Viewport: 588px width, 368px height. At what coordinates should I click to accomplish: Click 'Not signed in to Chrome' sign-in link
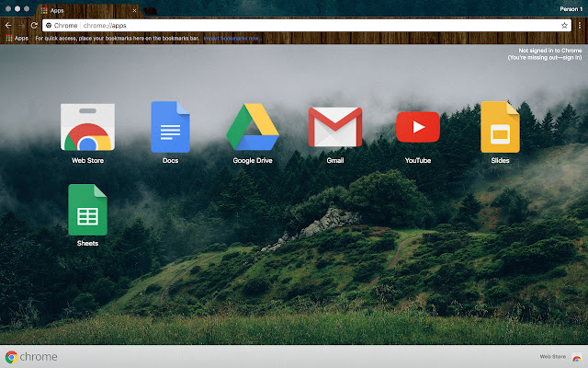click(545, 53)
